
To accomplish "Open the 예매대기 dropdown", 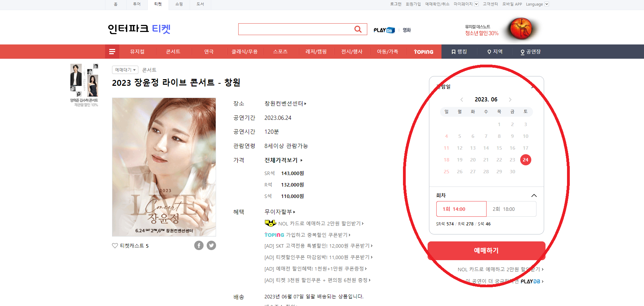I will pyautogui.click(x=125, y=70).
